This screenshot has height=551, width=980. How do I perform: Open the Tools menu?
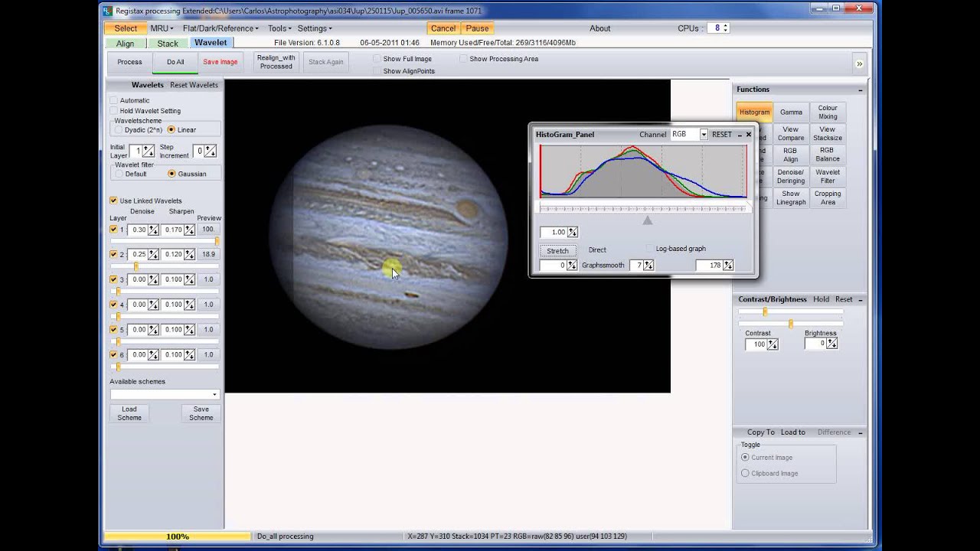tap(279, 28)
